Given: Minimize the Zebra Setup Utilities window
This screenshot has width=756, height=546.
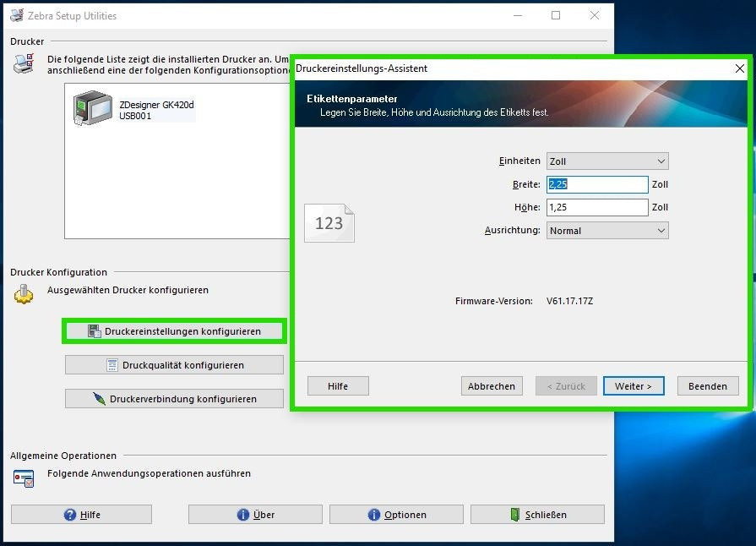Looking at the screenshot, I should (x=518, y=15).
